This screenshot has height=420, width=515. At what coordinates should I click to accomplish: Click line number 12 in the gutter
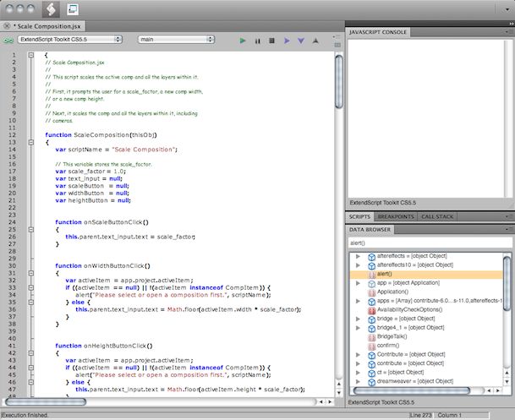point(12,135)
